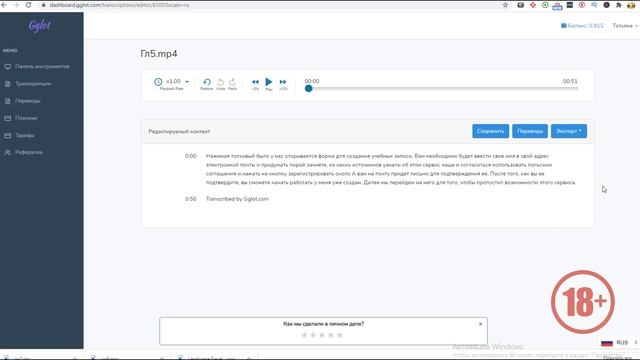
Task: Click the Restore icon
Action: 207,82
